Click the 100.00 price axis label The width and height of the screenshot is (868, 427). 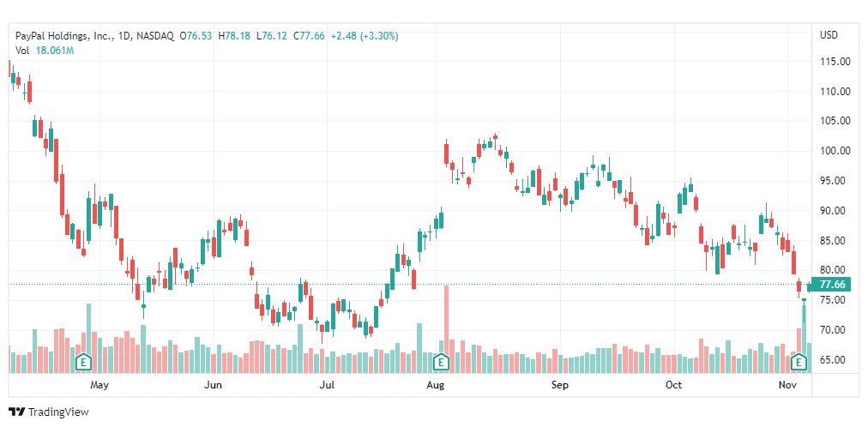(835, 151)
